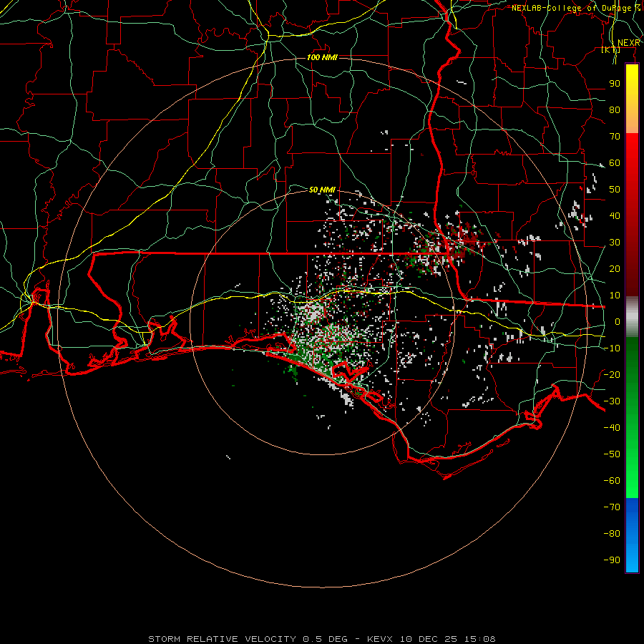Click the 30 knot colorbar label
644x644 pixels.
point(615,243)
